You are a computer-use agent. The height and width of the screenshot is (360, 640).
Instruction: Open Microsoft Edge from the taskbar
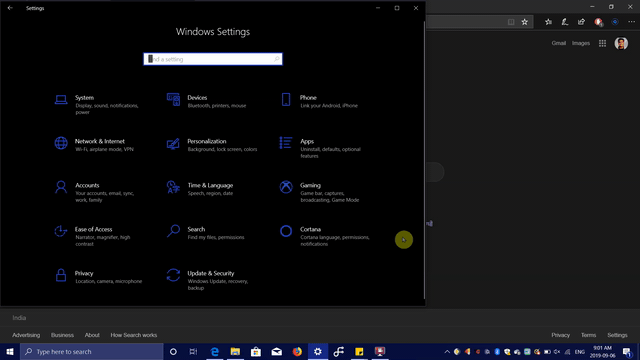[214, 351]
